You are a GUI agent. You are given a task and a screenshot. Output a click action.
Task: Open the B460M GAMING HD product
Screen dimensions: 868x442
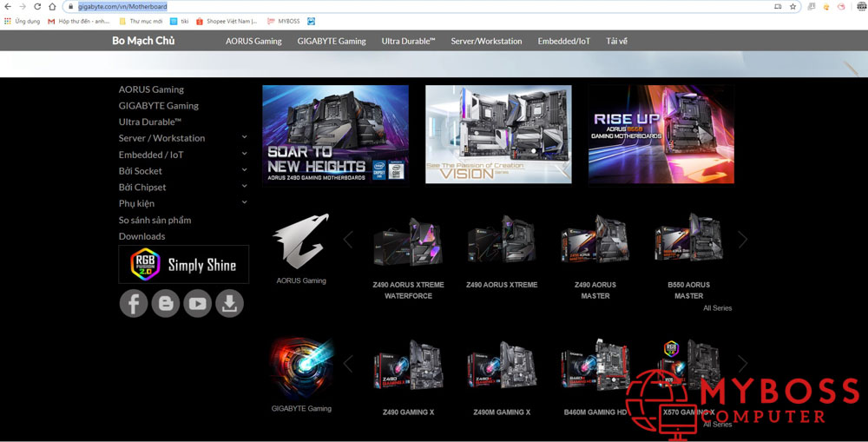click(x=595, y=379)
